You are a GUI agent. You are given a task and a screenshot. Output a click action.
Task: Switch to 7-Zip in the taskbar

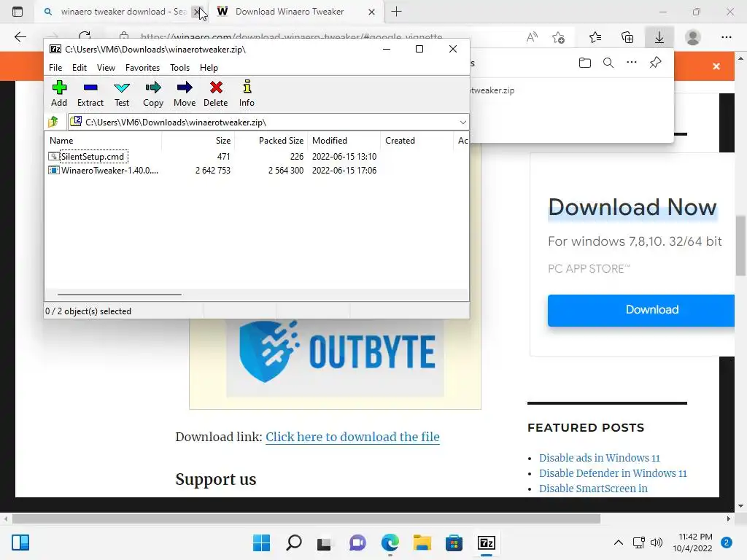487,542
